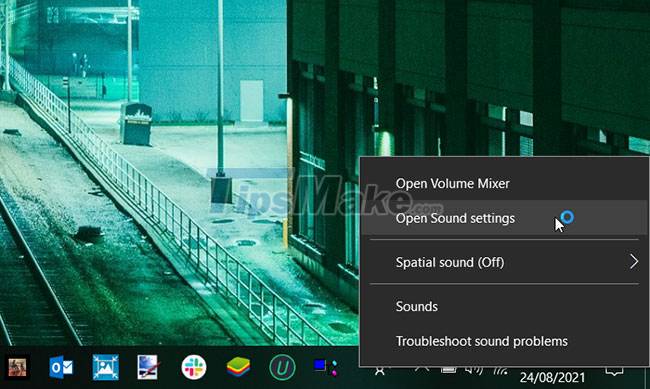The height and width of the screenshot is (389, 650).
Task: Open the picture-and-pen editor taskbar icon
Action: tap(148, 367)
